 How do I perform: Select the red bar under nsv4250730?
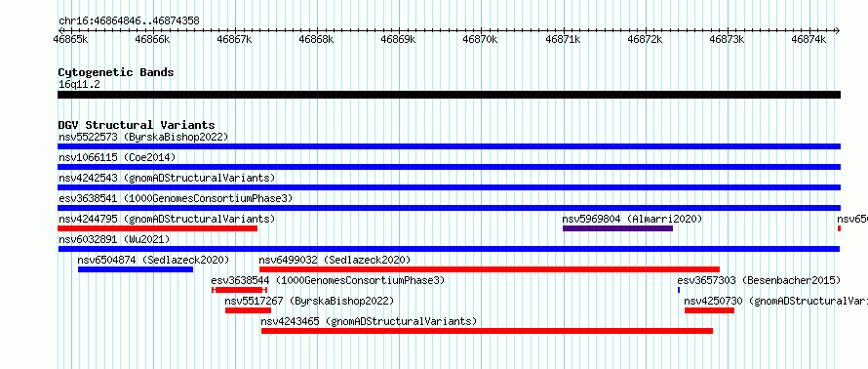coord(710,310)
